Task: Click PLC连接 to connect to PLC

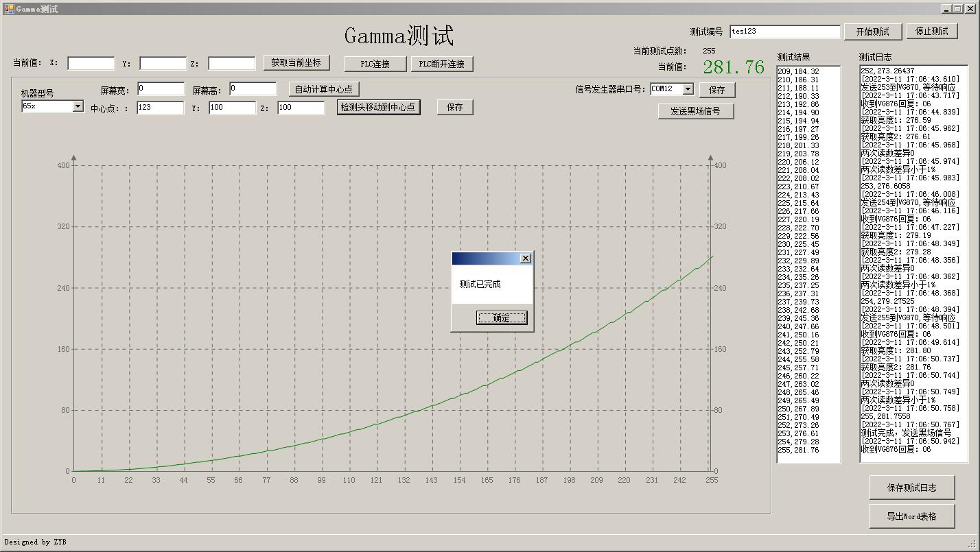Action: [x=376, y=63]
